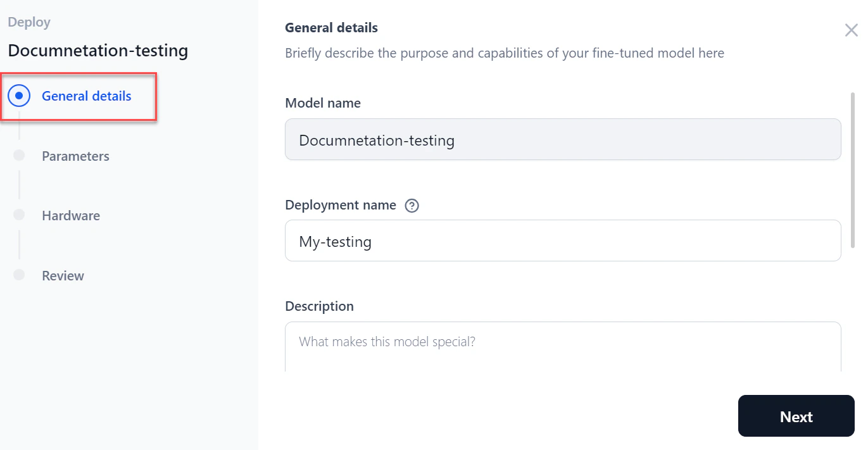Click the Deploy breadcrumb label

tap(28, 22)
